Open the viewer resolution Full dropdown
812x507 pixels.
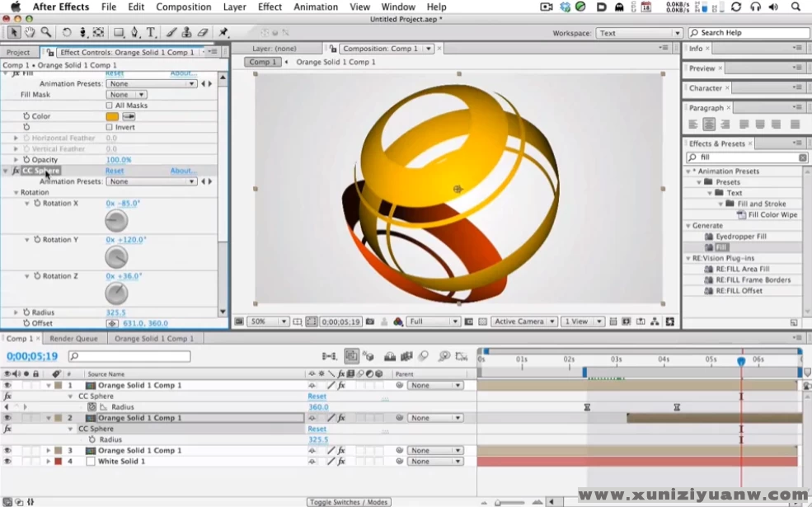433,322
